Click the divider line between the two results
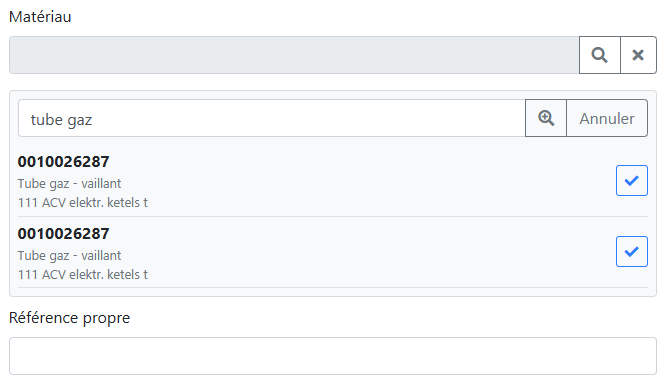The height and width of the screenshot is (382, 670). pyautogui.click(x=333, y=217)
